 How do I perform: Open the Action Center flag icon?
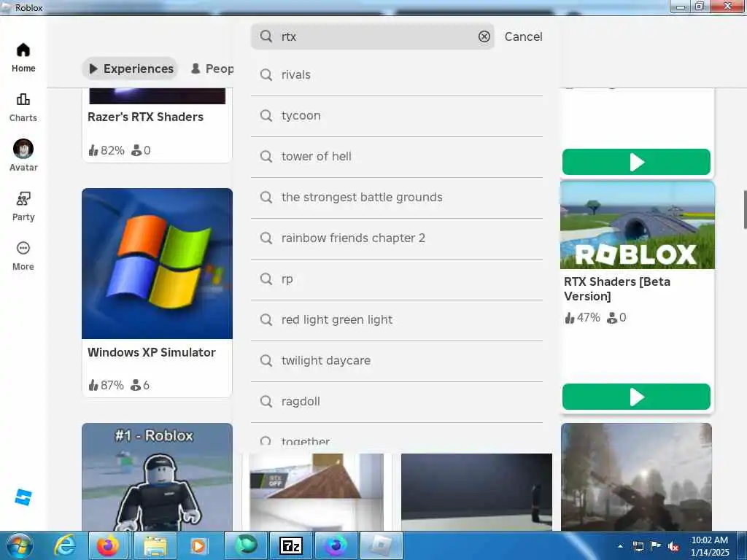[656, 546]
